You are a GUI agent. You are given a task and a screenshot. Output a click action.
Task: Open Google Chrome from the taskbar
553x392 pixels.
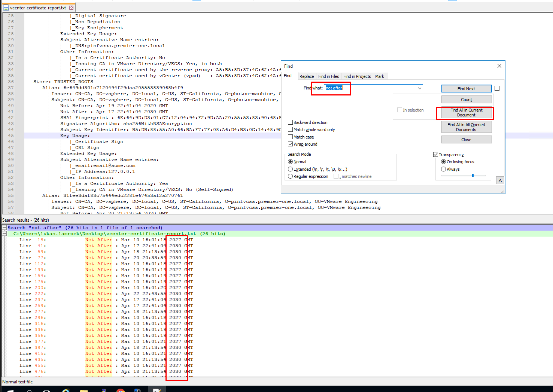pyautogui.click(x=121, y=390)
